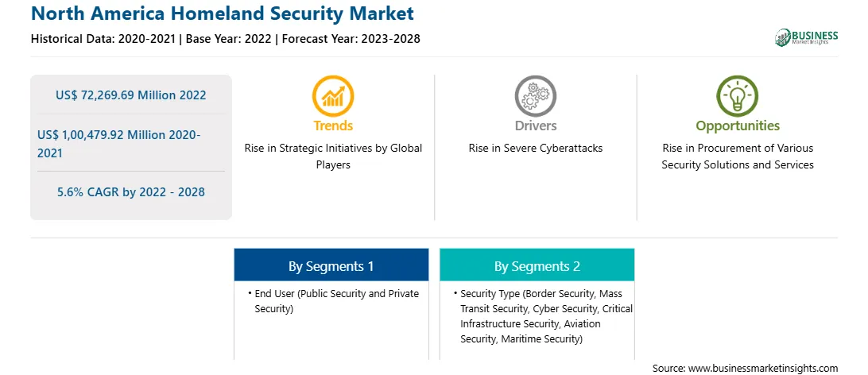Click the Drivers heading label
The height and width of the screenshot is (375, 868).
coord(535,126)
